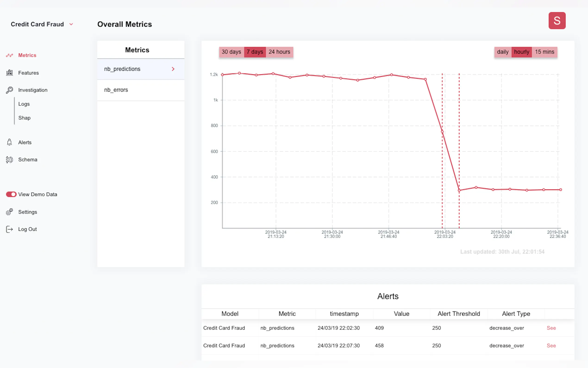Click See link for 22:07:30 alert
Screen dimensions: 588x368
pyautogui.click(x=551, y=345)
